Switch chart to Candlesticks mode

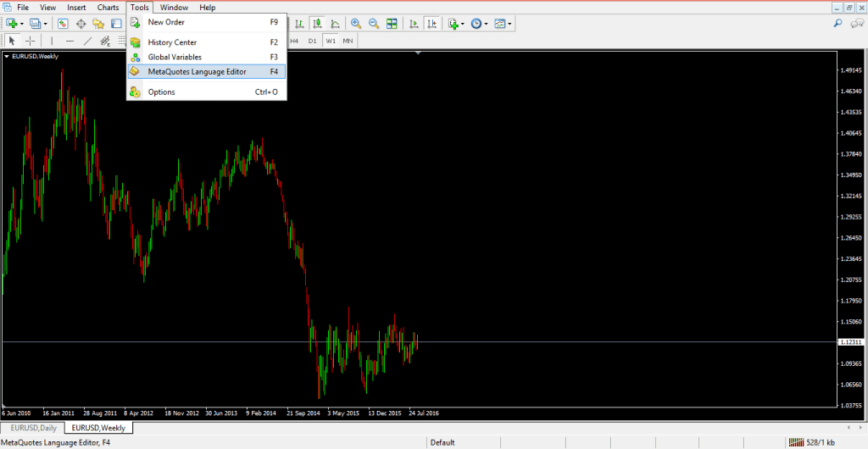(x=317, y=23)
